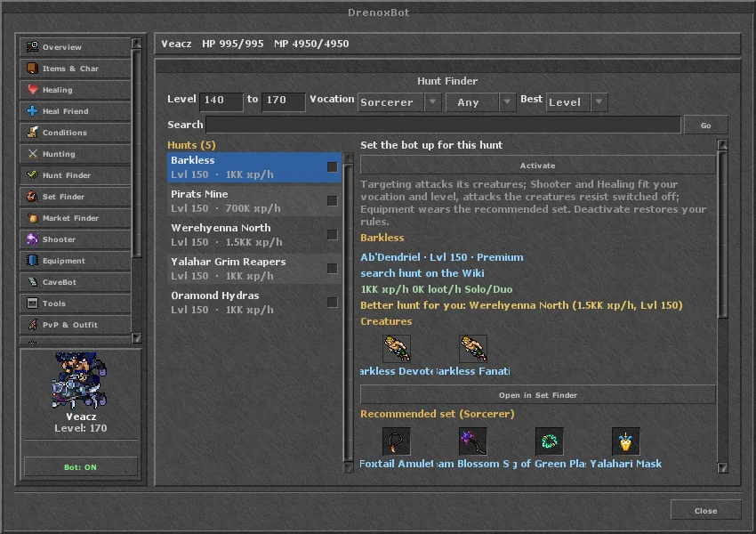
Task: Open the CaveBot menu
Action: tap(76, 282)
